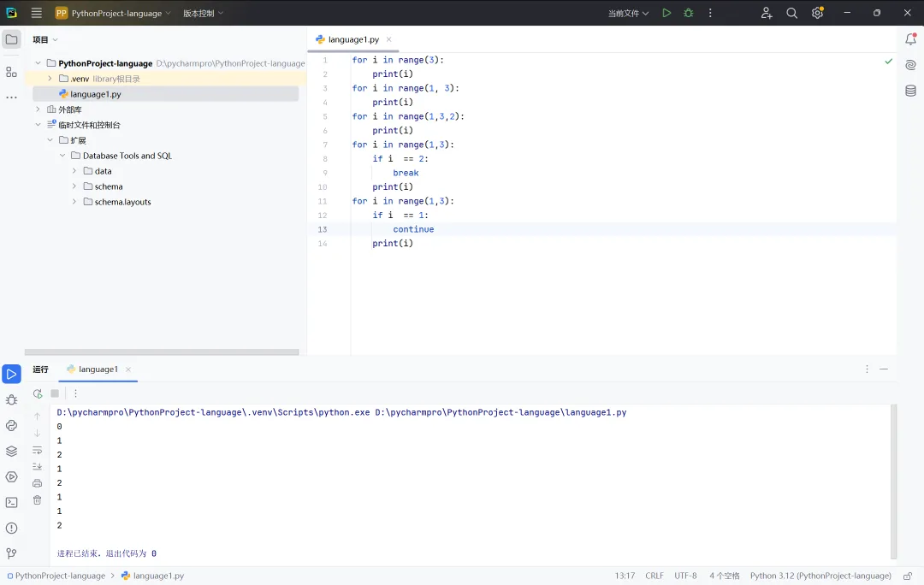Open the Project tool window folder icon
The height and width of the screenshot is (585, 924).
(x=11, y=39)
